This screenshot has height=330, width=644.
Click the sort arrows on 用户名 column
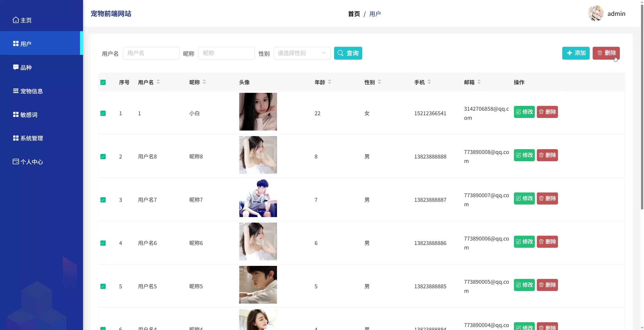pyautogui.click(x=158, y=82)
